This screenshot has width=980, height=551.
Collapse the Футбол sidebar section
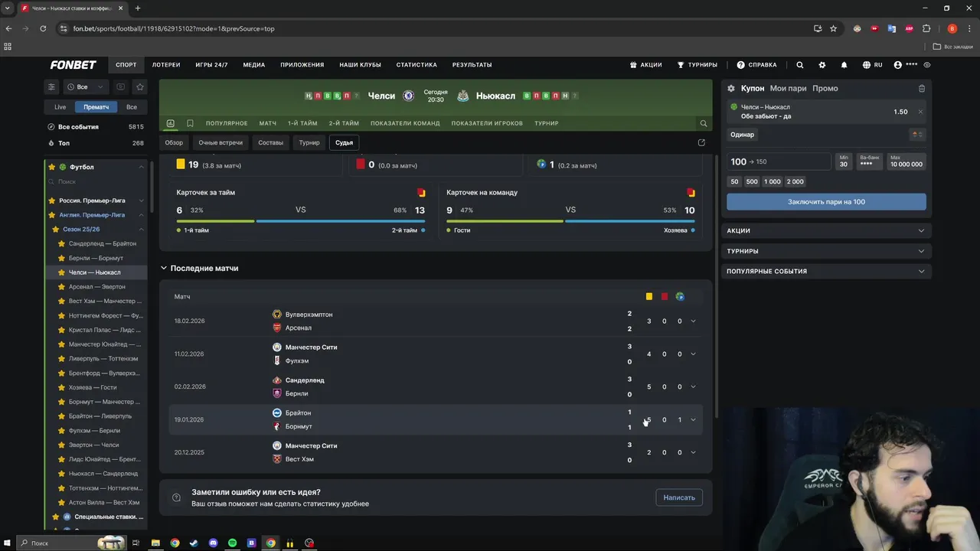click(x=142, y=167)
